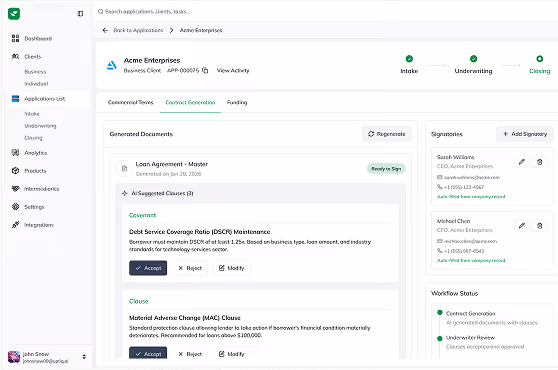
Task: Click Add Signatory button
Action: coord(525,134)
